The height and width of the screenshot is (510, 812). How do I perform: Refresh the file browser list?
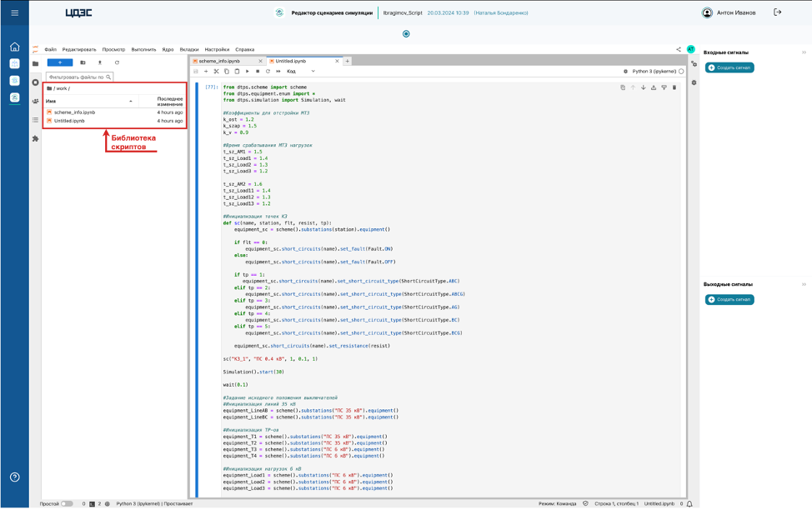pyautogui.click(x=117, y=62)
